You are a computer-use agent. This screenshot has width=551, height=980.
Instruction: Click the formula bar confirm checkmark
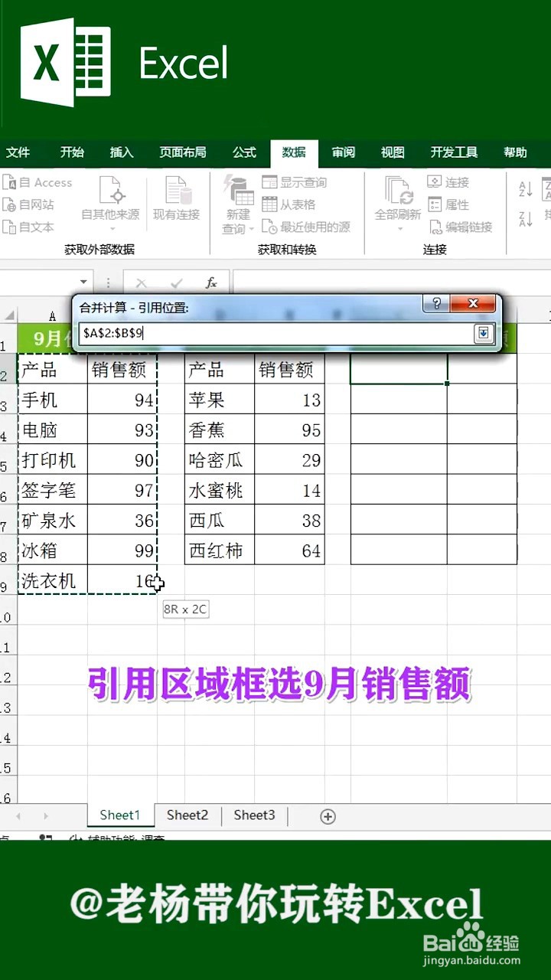[x=176, y=283]
